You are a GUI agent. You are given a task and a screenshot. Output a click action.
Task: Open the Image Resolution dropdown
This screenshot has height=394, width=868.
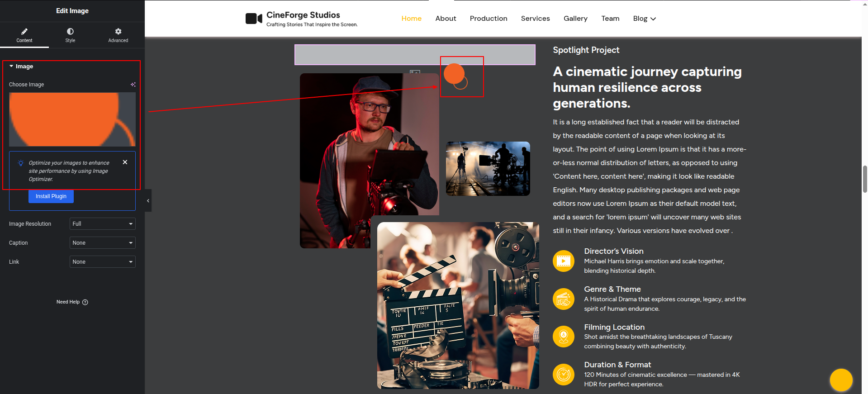tap(102, 224)
